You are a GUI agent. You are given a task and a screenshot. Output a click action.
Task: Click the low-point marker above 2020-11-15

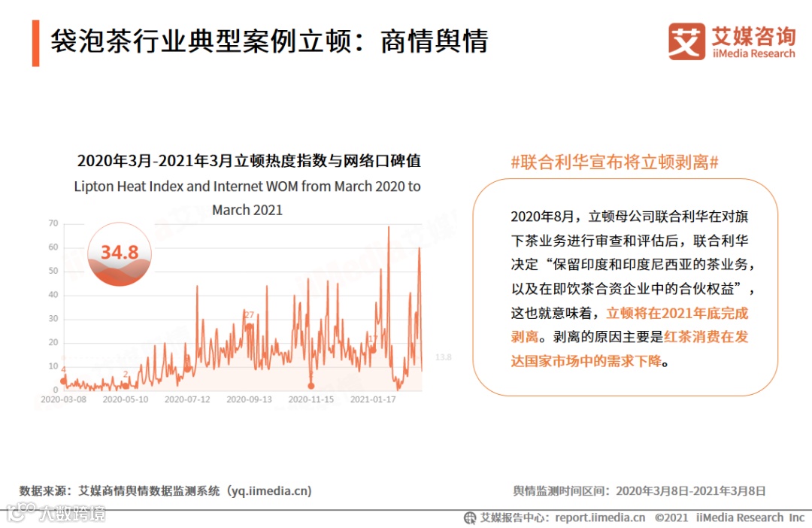[311, 386]
